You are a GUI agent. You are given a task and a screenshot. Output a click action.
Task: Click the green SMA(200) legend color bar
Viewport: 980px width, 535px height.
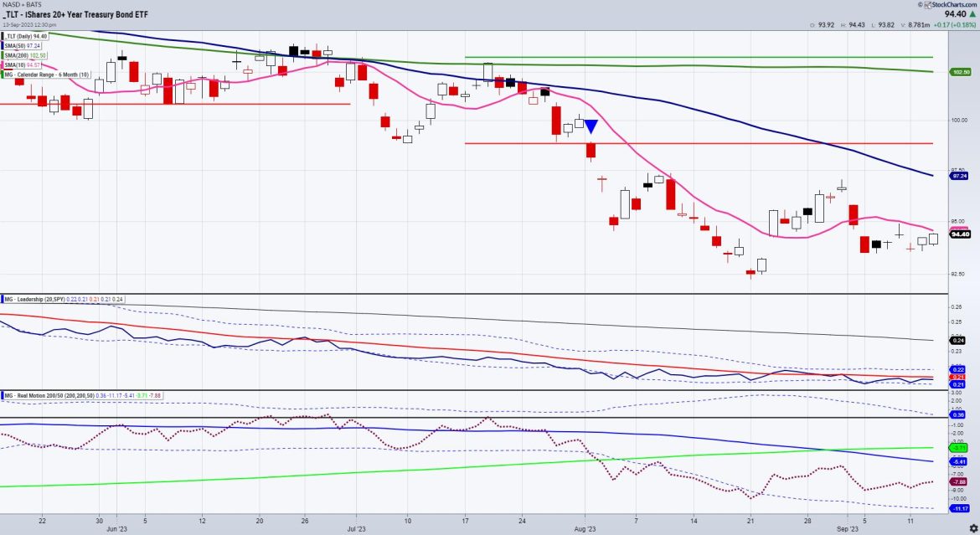click(x=3, y=55)
